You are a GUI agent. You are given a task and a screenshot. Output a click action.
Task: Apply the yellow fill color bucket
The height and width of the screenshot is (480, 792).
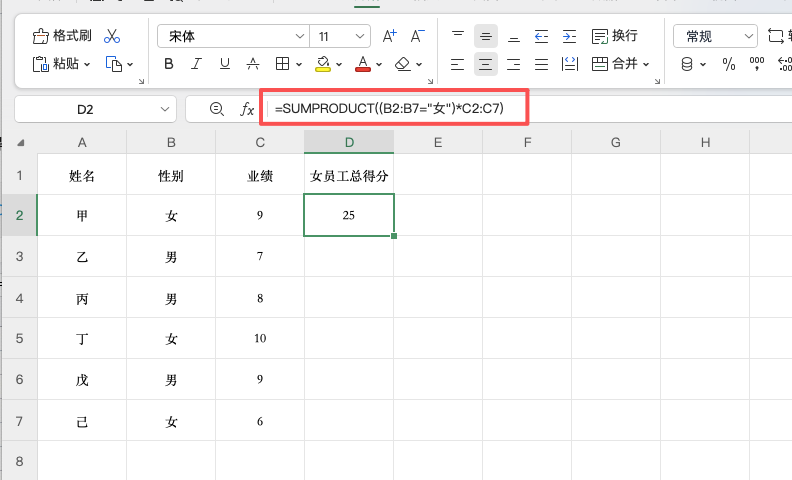[x=323, y=64]
